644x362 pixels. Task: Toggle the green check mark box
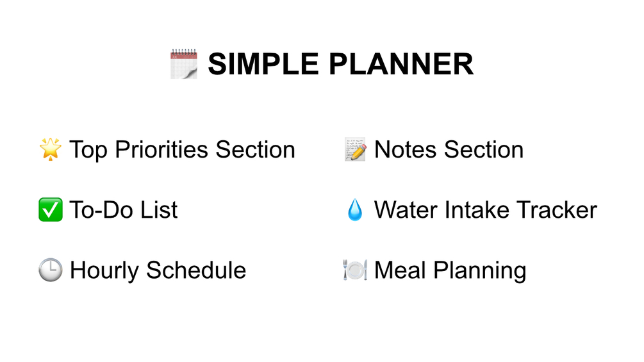51,210
